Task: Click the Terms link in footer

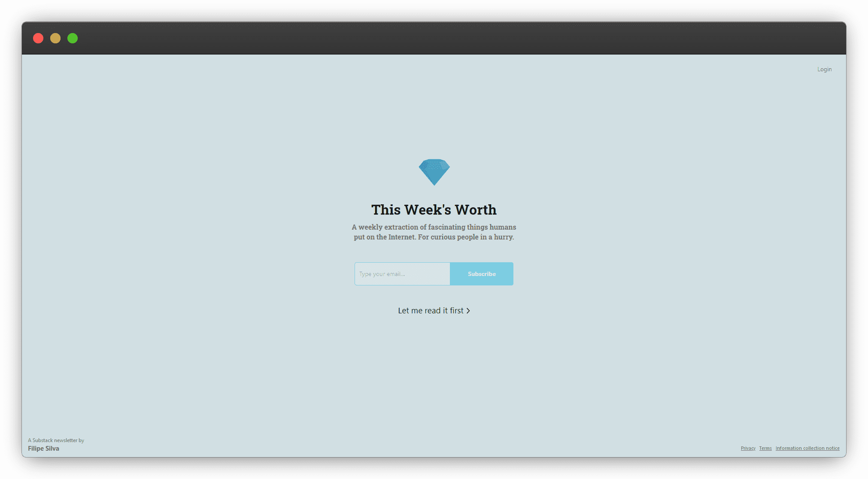Action: pos(765,448)
